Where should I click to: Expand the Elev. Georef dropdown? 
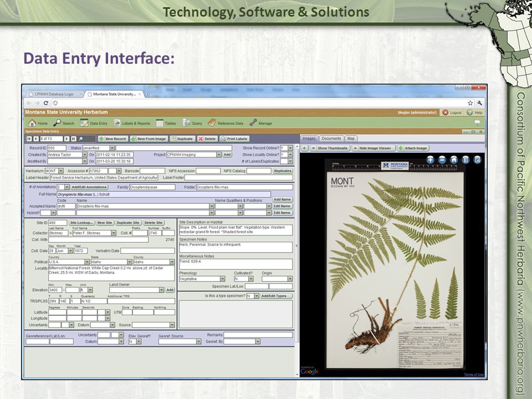tap(139, 342)
